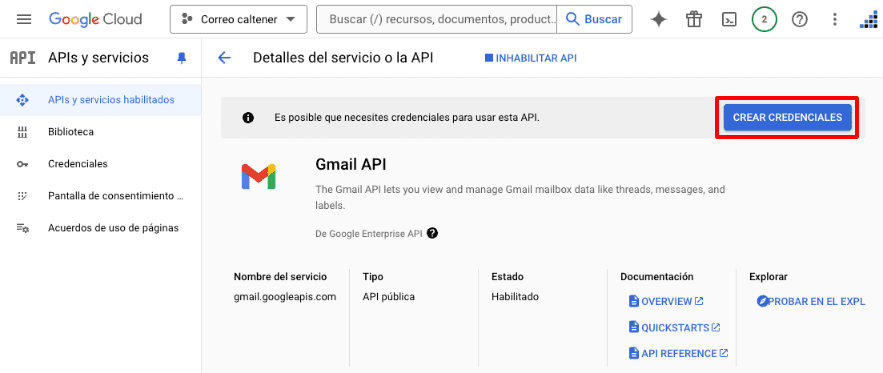Click the Gmail API heading
The image size is (883, 373).
(x=351, y=164)
